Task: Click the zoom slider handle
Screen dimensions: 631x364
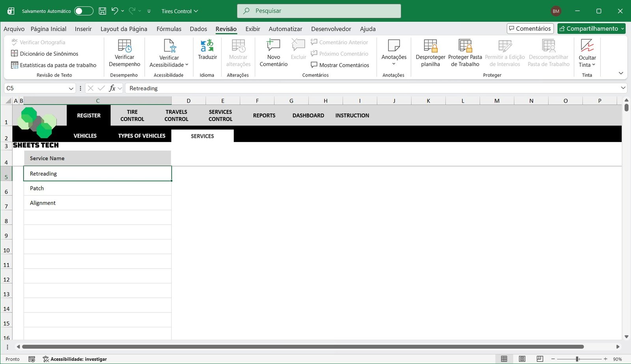Action: point(577,359)
